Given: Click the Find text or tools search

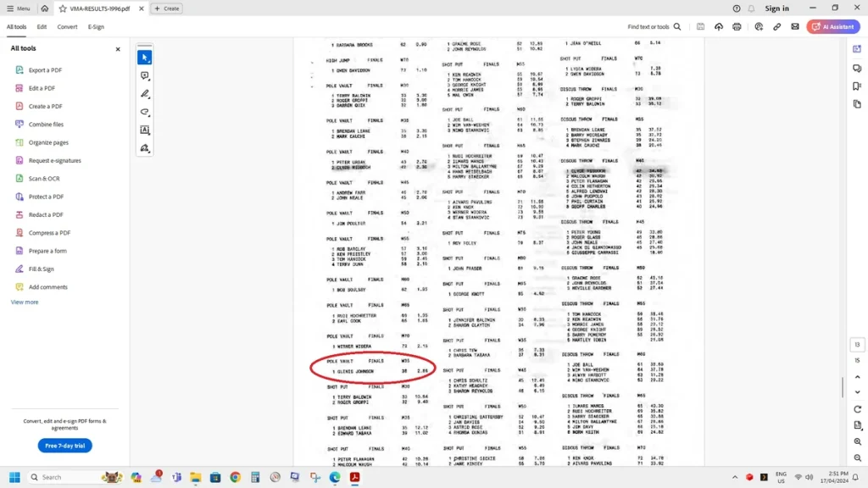Looking at the screenshot, I should (x=654, y=26).
